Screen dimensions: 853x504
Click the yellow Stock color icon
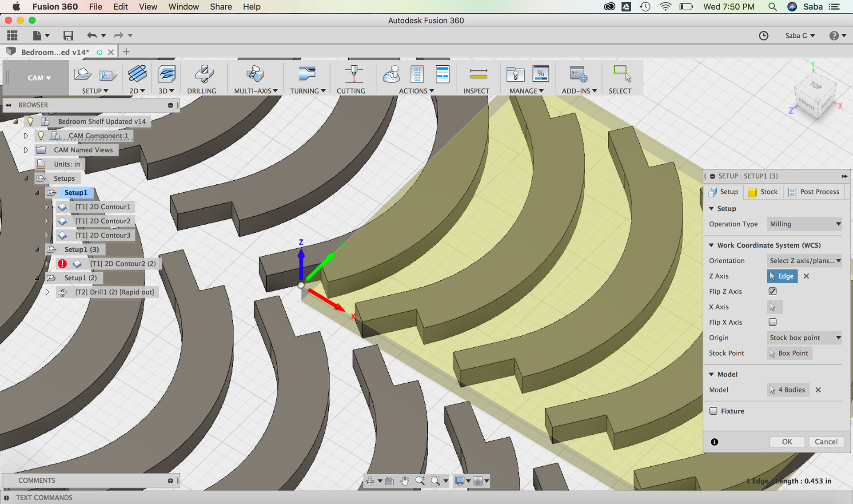[x=753, y=192]
